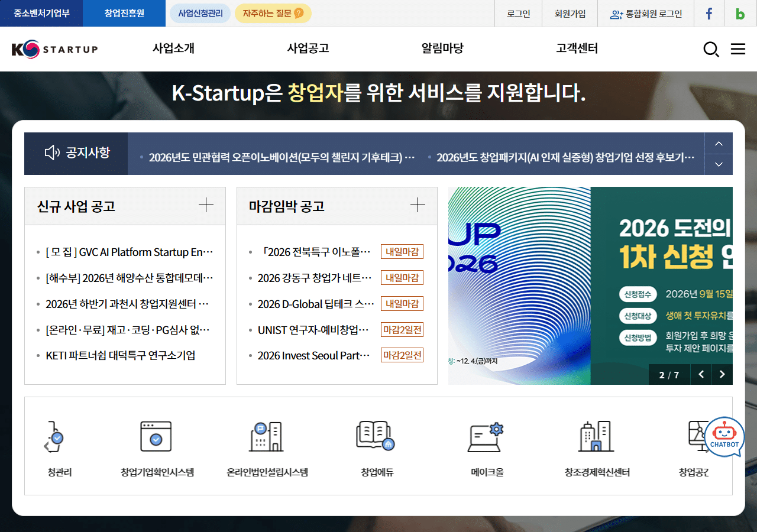Open the 알림마당 menu
This screenshot has height=532, width=757.
click(x=442, y=48)
